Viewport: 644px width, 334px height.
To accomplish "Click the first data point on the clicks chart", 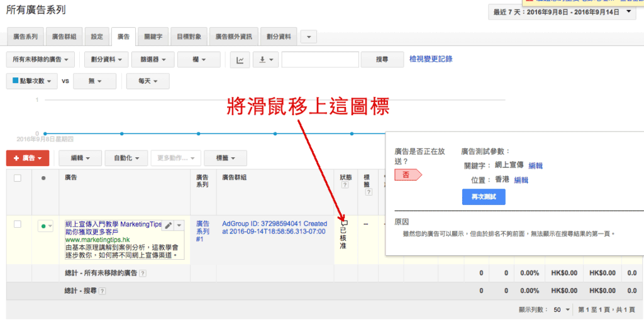I will pos(45,133).
